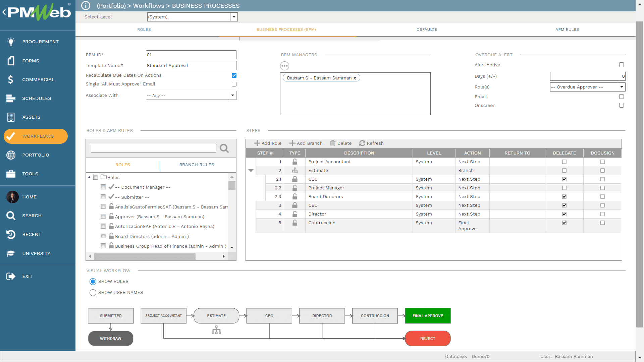Collapse the Estimate branch step rows

pos(251,171)
